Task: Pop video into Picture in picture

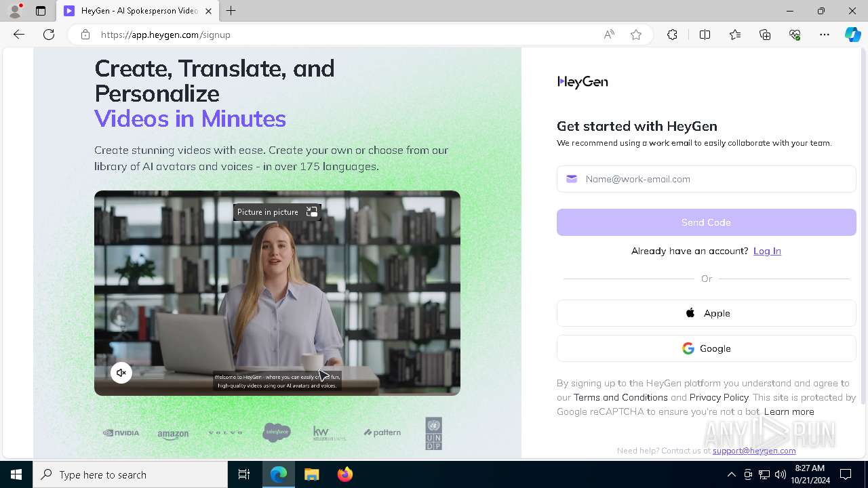Action: click(x=277, y=212)
